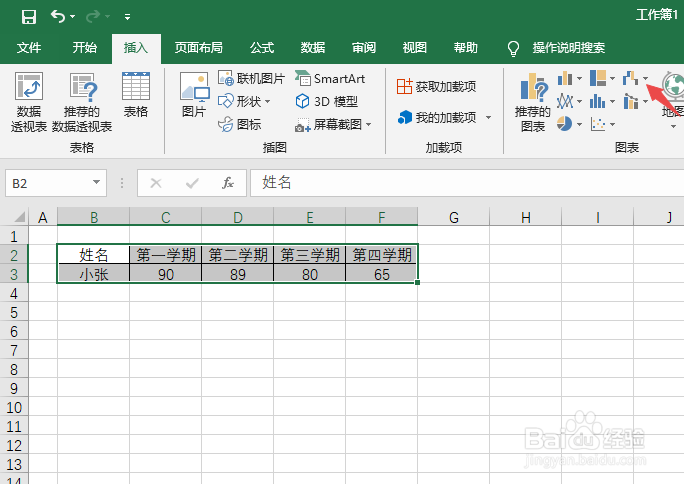Open the 帮助 tab
This screenshot has width=684, height=484.
tap(465, 48)
